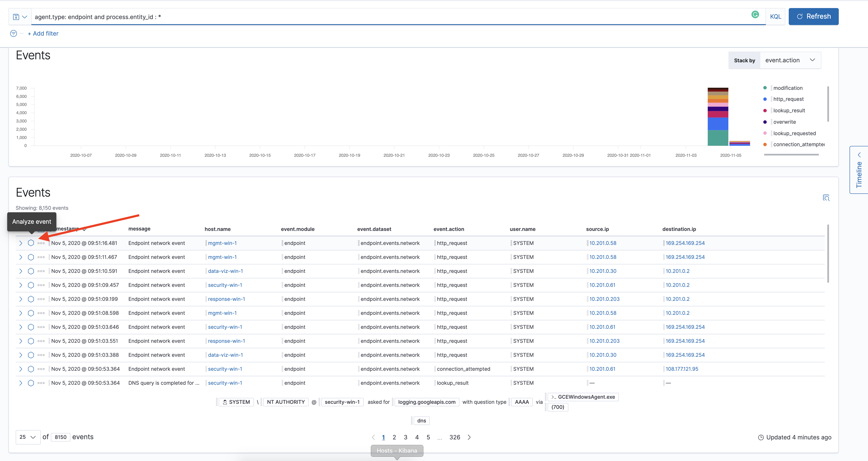Click the inspect events table icon
This screenshot has height=461, width=868.
[826, 198]
